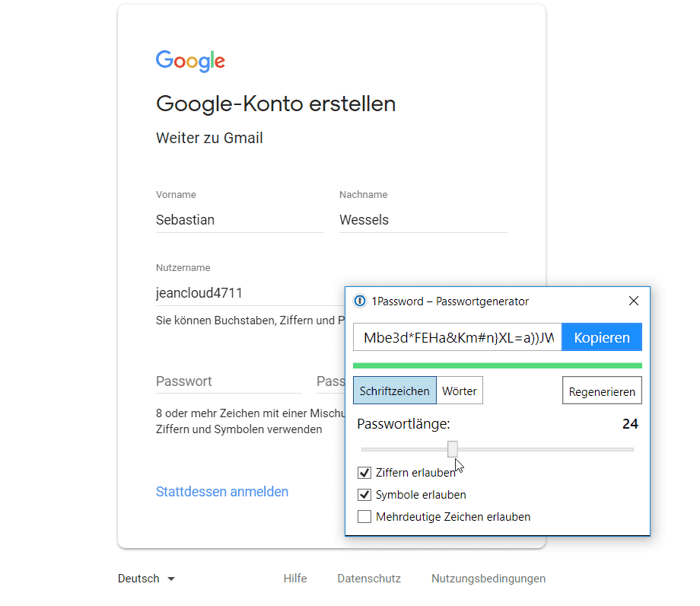Click the Vorname field containing Sebastian
700x606 pixels.
point(240,220)
